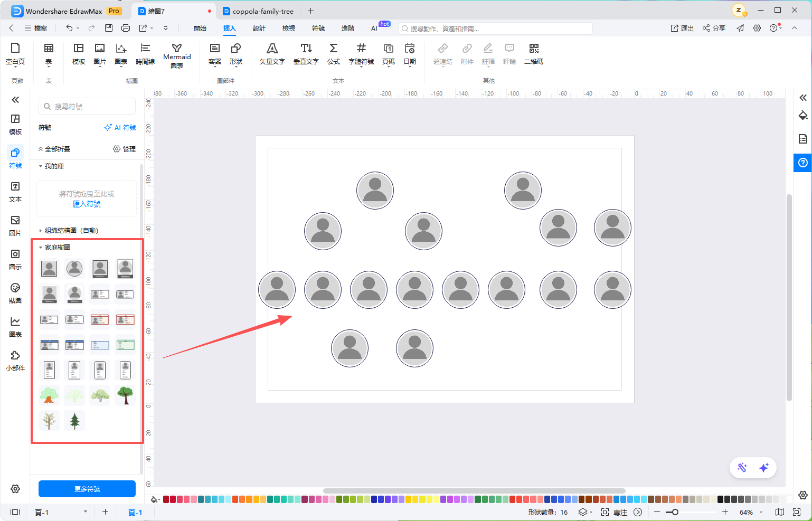Switch to the 設計 ribbon tab
The image size is (812, 521).
click(259, 29)
